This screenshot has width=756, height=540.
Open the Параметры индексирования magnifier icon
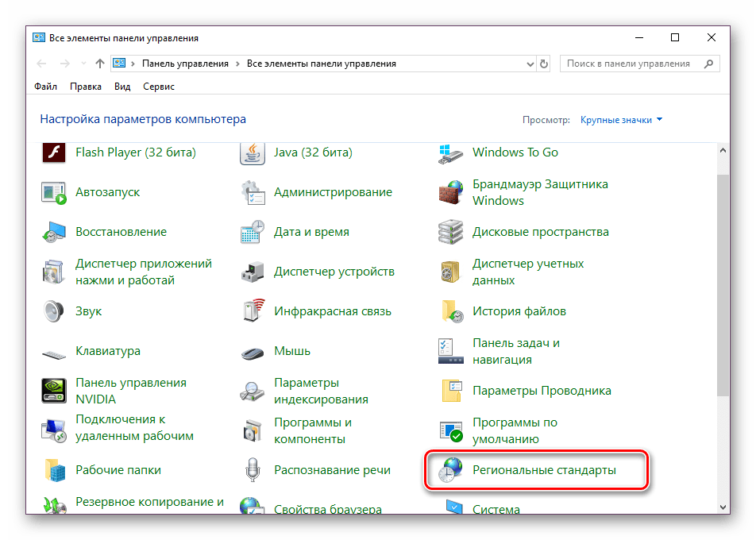[x=252, y=391]
